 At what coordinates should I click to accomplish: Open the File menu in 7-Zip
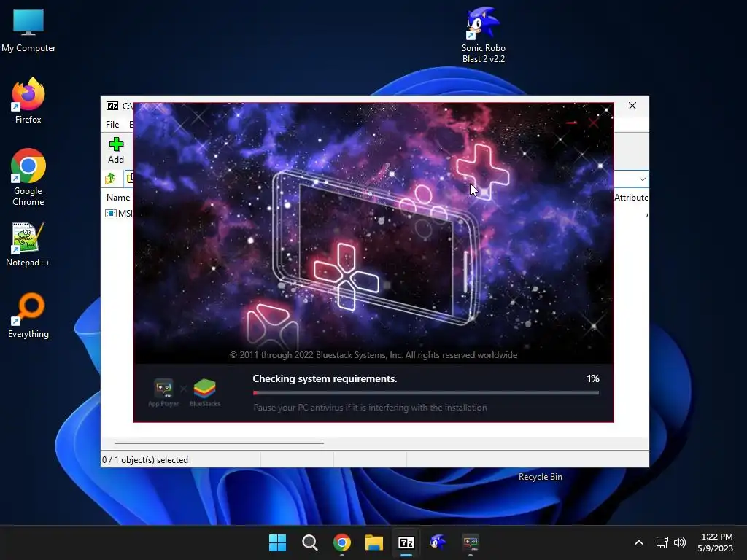[112, 124]
